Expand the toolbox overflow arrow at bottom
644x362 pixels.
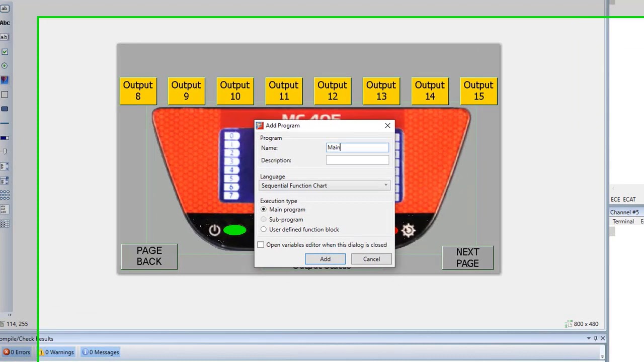(x=9, y=315)
